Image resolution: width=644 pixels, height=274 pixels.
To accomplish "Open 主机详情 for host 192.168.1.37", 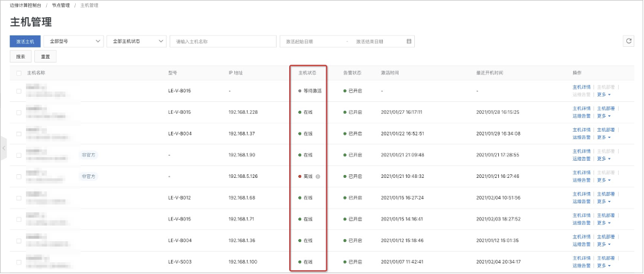I will point(582,130).
